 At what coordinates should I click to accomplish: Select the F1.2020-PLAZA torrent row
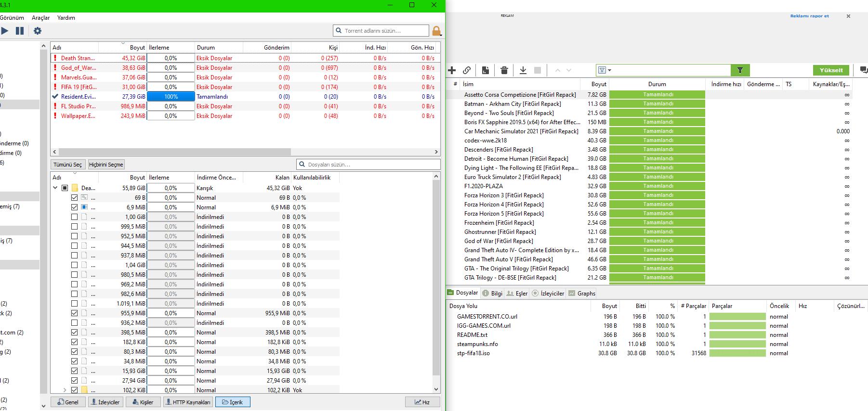(x=648, y=186)
